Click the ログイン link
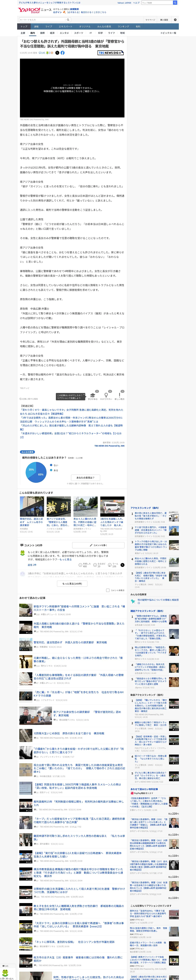196x980 pixels. click(57, 12)
